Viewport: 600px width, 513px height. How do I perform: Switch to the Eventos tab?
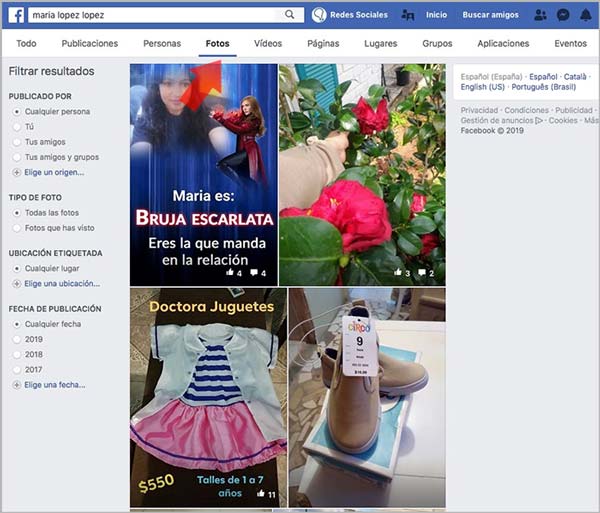571,44
